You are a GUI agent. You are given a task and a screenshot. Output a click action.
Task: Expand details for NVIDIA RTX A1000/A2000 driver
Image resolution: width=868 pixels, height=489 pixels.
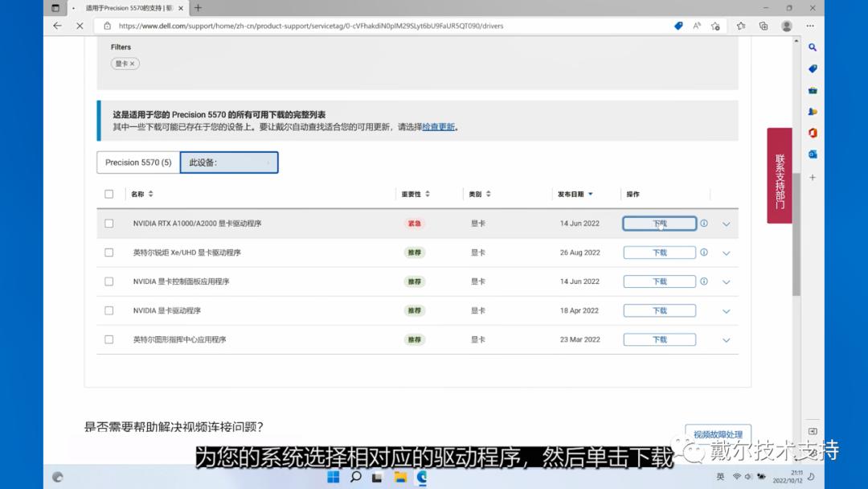[726, 224]
